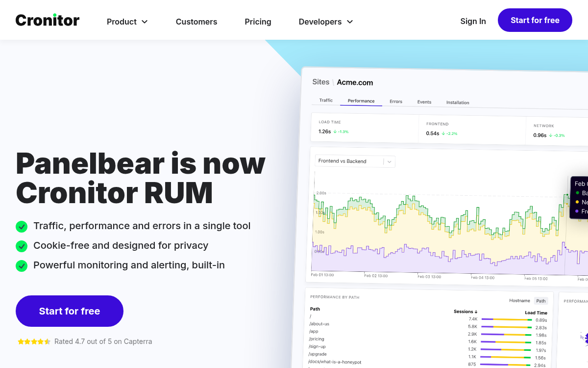Viewport: 588px width, 368px height.
Task: Click the Feb 04 13:00 chart axis label
Action: (483, 278)
